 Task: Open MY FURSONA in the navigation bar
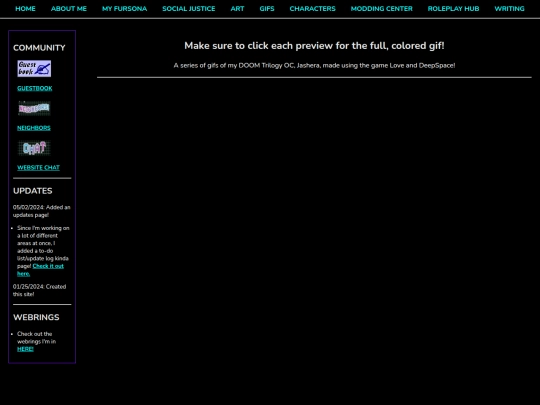(x=125, y=9)
